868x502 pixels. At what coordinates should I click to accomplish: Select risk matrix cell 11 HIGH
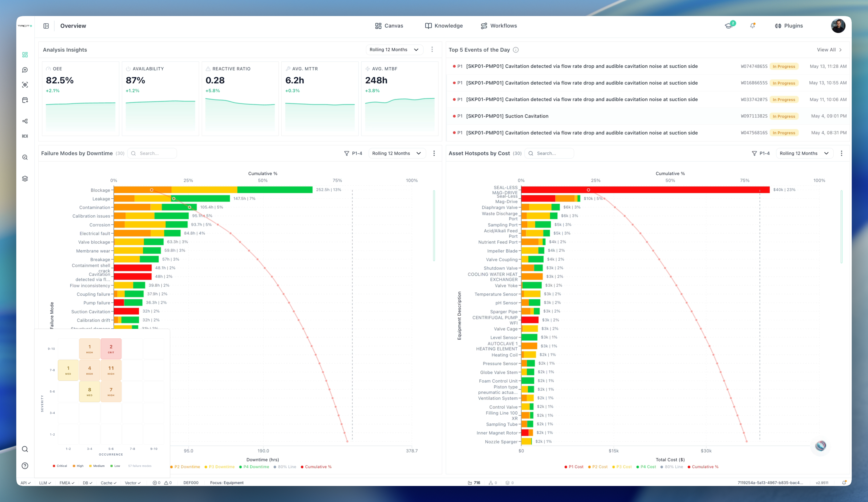pyautogui.click(x=111, y=370)
